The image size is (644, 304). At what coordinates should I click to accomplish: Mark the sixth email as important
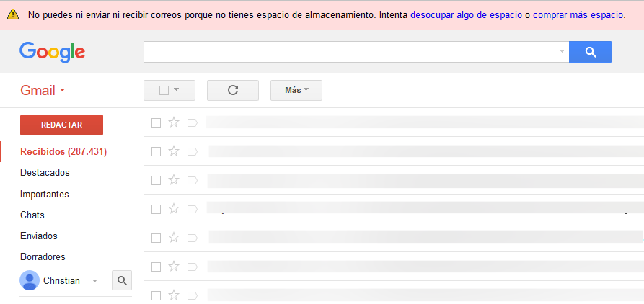(193, 267)
